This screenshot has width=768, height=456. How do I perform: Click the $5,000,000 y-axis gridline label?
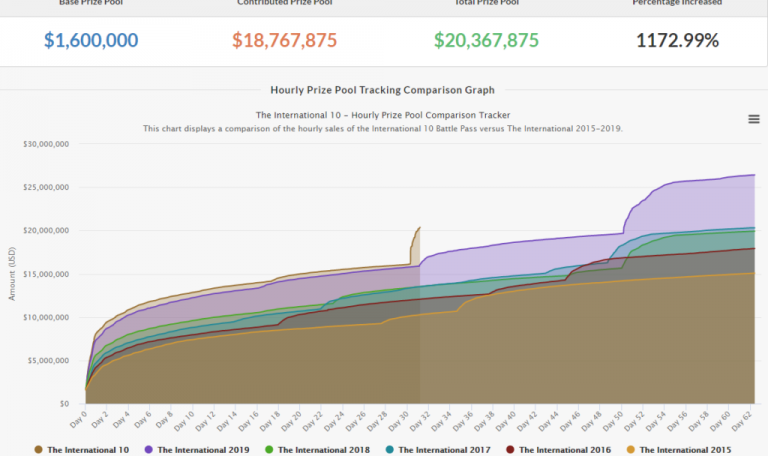coord(48,361)
